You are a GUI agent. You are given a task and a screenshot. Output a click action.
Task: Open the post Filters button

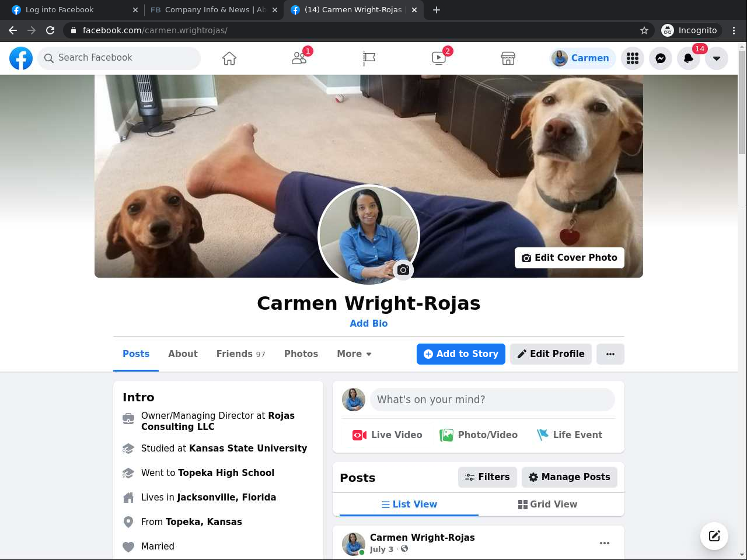(x=487, y=477)
